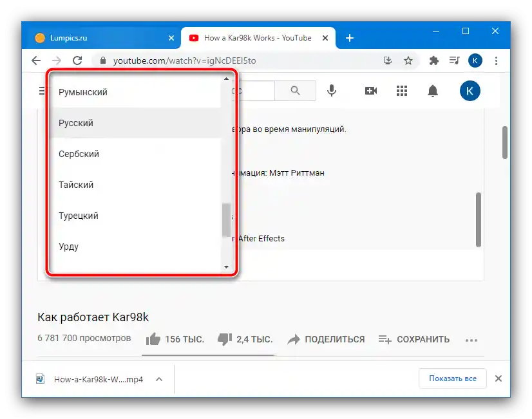Click the text Мэтт Риттман
The height and width of the screenshot is (419, 532).
coord(297,173)
